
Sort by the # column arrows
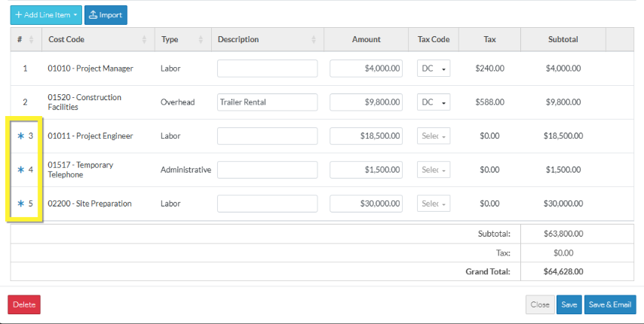coord(31,40)
